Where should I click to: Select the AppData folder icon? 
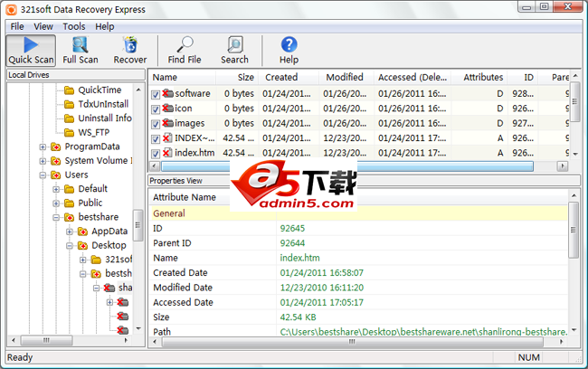click(82, 232)
